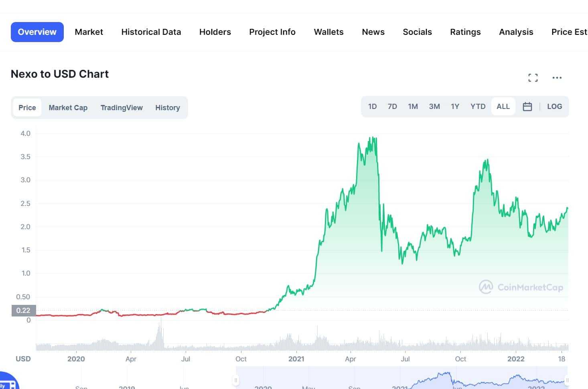
Task: Click the right range slider handle
Action: tap(567, 380)
